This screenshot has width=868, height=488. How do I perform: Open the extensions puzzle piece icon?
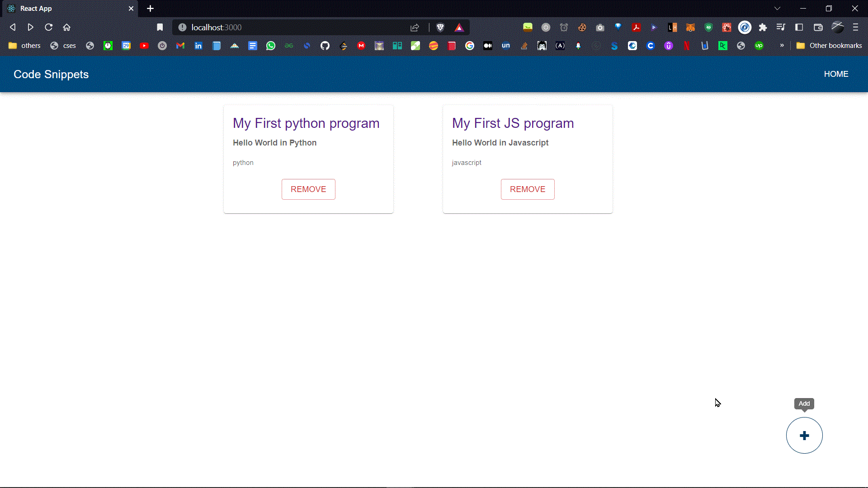click(763, 28)
